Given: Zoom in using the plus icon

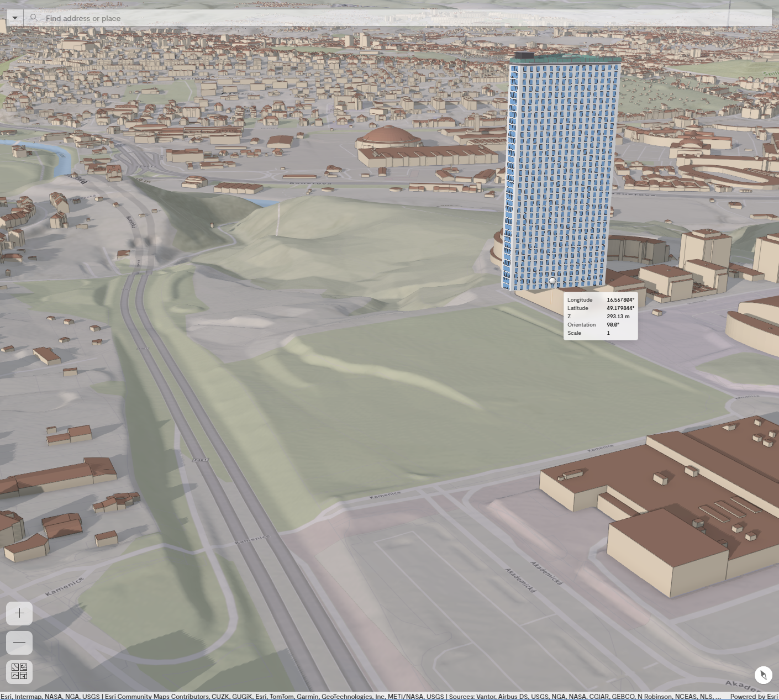Looking at the screenshot, I should (x=19, y=613).
